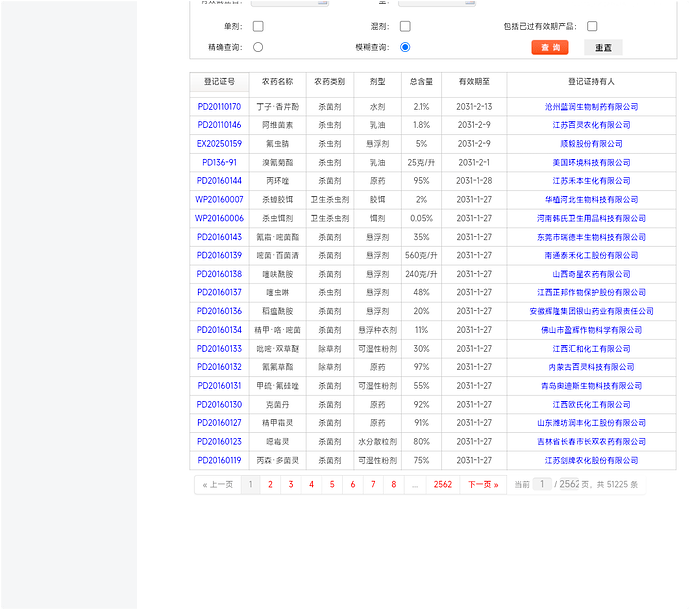The width and height of the screenshot is (690, 610).
Task: Open registration PD20160144 link
Action: pyautogui.click(x=219, y=181)
